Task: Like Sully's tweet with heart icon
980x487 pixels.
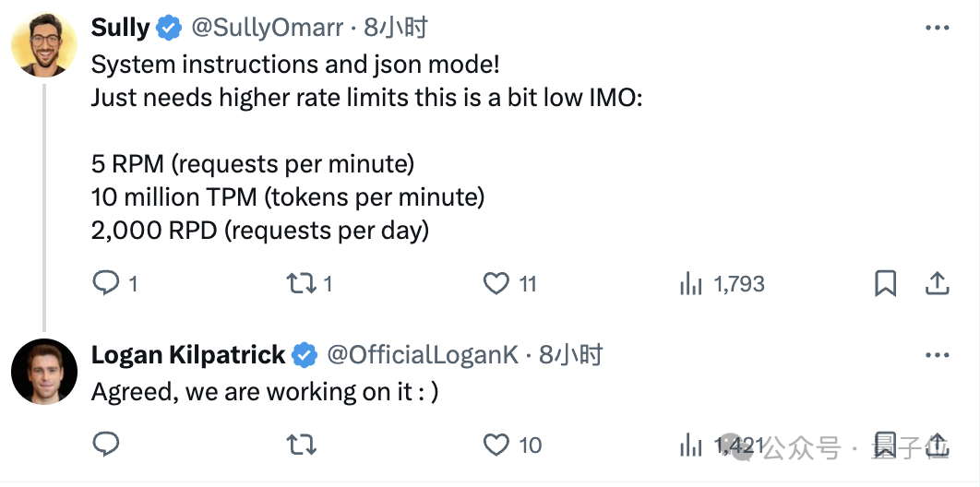Action: click(x=496, y=284)
